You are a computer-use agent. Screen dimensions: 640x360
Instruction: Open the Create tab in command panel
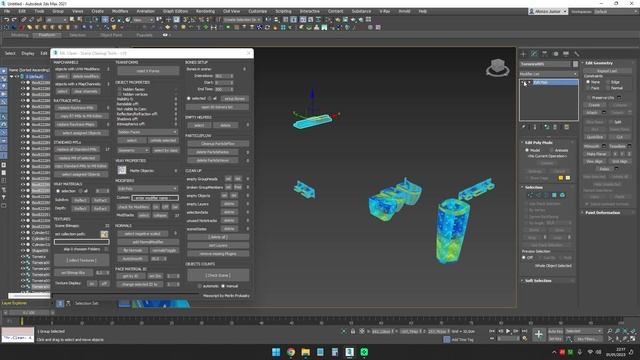[x=524, y=54]
